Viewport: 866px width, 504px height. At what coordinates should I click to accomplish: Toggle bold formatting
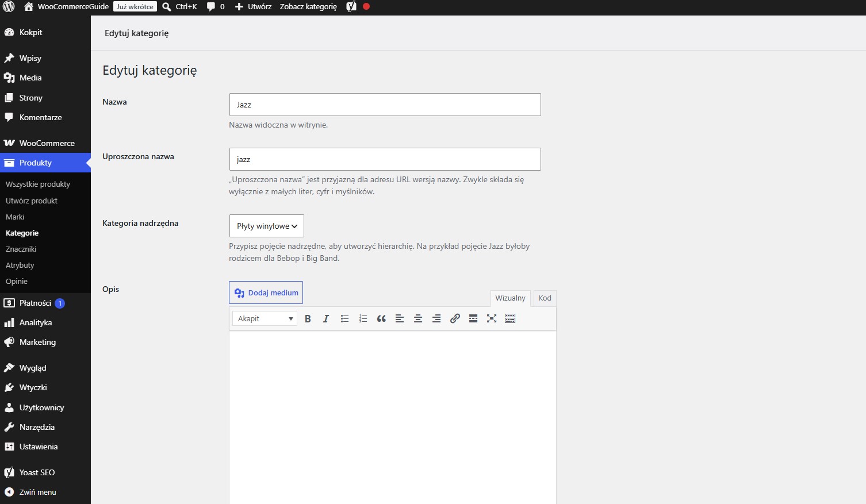click(308, 318)
